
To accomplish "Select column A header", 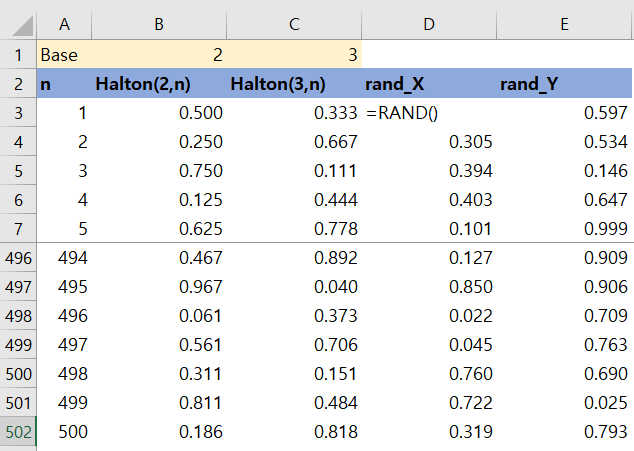I will coord(64,25).
